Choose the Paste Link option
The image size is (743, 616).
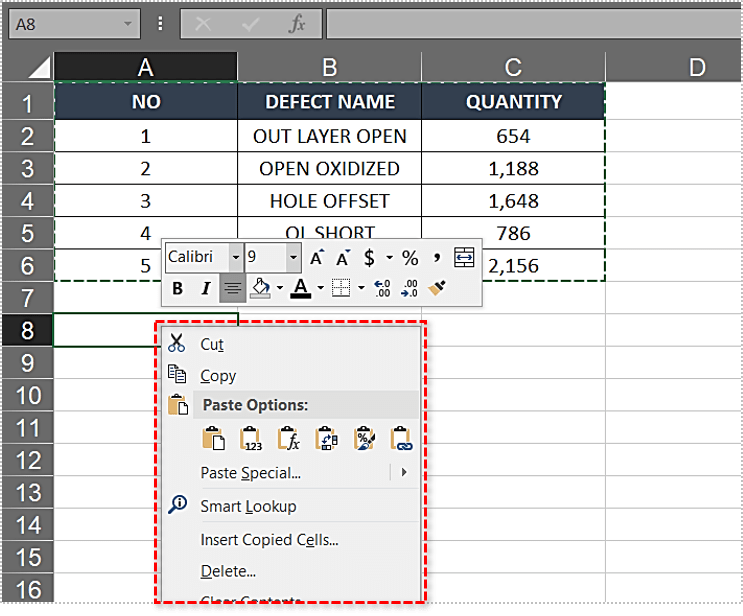[x=401, y=438]
